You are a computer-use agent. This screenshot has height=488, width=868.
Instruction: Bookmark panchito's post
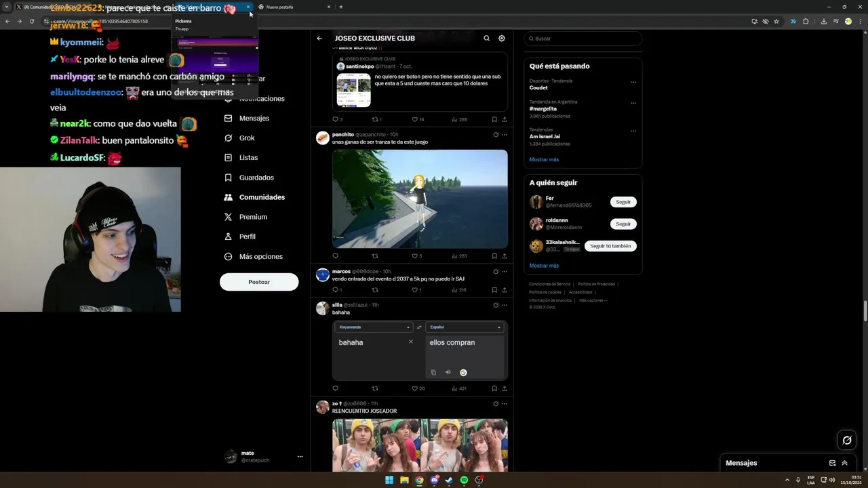[x=494, y=256]
